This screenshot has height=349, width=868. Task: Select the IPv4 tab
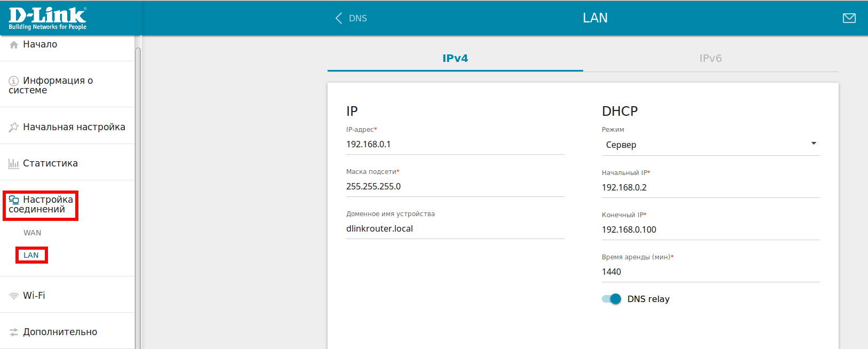tap(455, 59)
